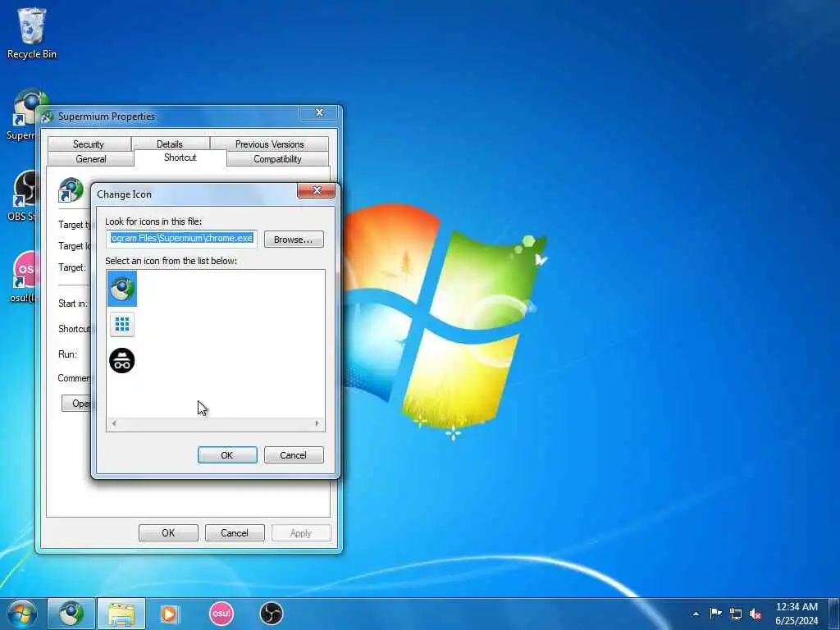Click the Supermium taskbar icon
The image size is (840, 630).
[x=71, y=614]
